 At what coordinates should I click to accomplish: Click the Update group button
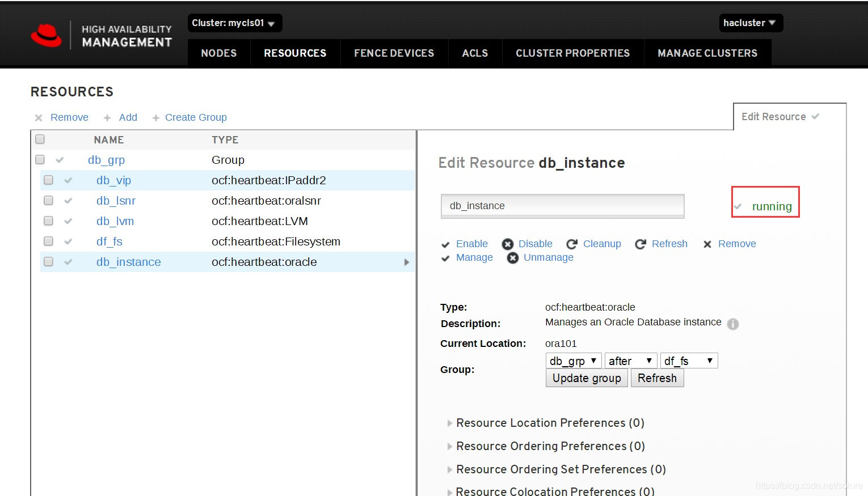pyautogui.click(x=587, y=378)
